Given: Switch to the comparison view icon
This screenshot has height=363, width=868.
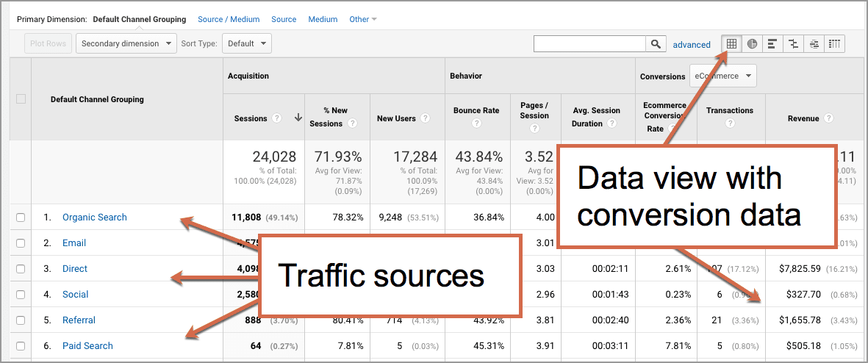Looking at the screenshot, I should point(793,43).
